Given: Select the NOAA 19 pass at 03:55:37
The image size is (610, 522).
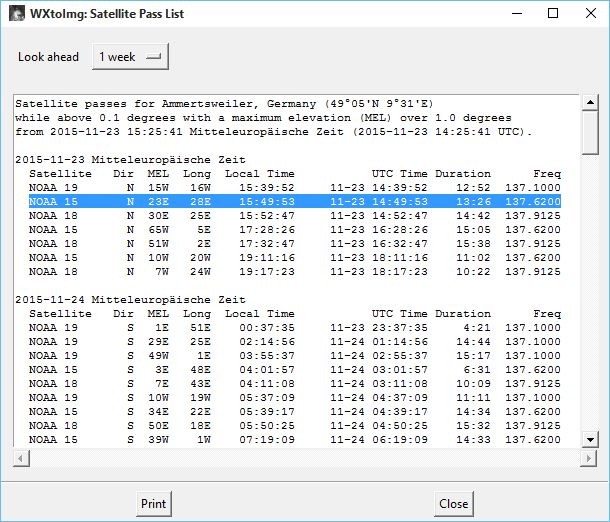Looking at the screenshot, I should (x=294, y=356).
